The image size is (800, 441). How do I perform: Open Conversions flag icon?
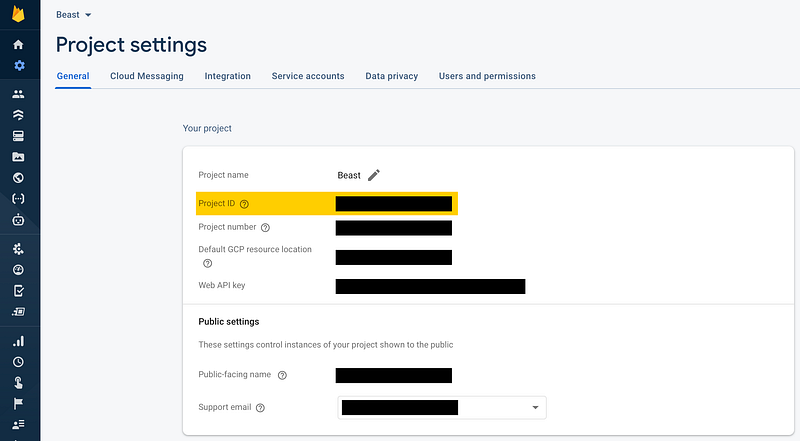pos(18,404)
